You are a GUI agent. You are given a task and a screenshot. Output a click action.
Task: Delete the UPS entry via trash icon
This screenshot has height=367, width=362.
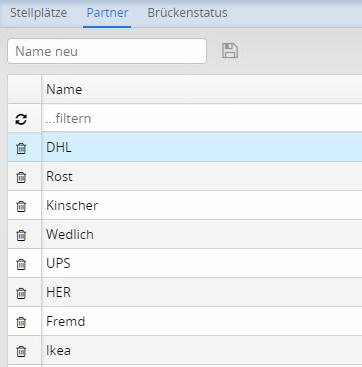point(21,264)
